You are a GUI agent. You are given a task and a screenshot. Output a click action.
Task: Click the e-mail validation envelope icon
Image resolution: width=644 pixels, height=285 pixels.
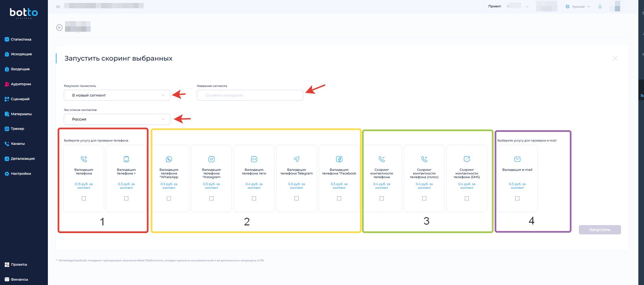click(x=517, y=159)
